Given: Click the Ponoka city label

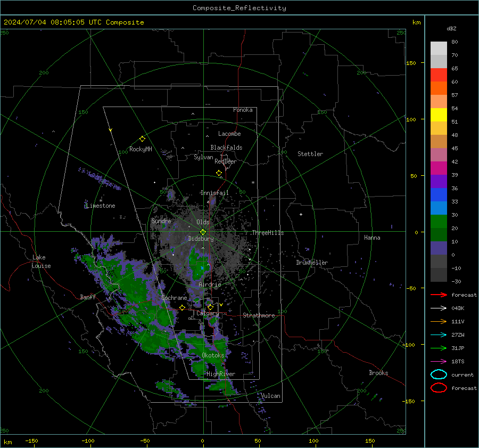Looking at the screenshot, I should pyautogui.click(x=243, y=110).
